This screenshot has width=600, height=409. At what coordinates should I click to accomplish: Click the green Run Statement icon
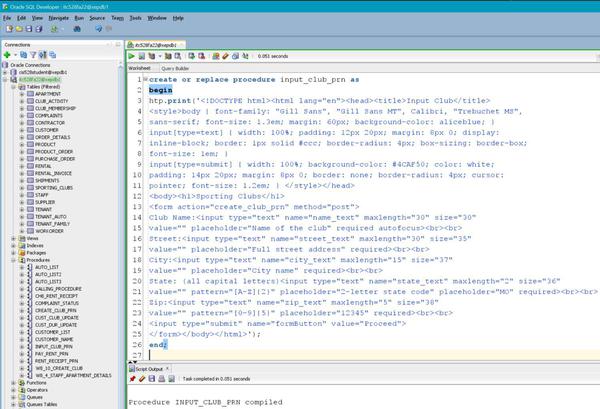(x=131, y=57)
